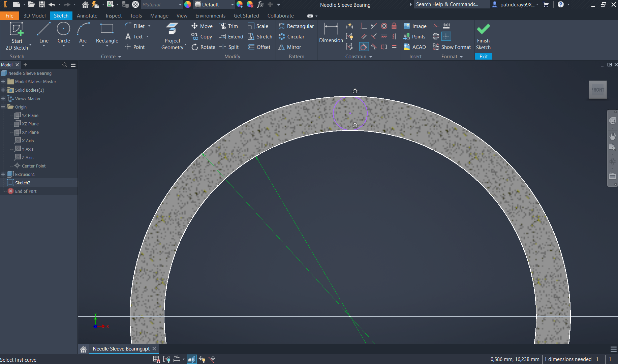Open the Dimension tool
The height and width of the screenshot is (364, 618).
click(331, 33)
